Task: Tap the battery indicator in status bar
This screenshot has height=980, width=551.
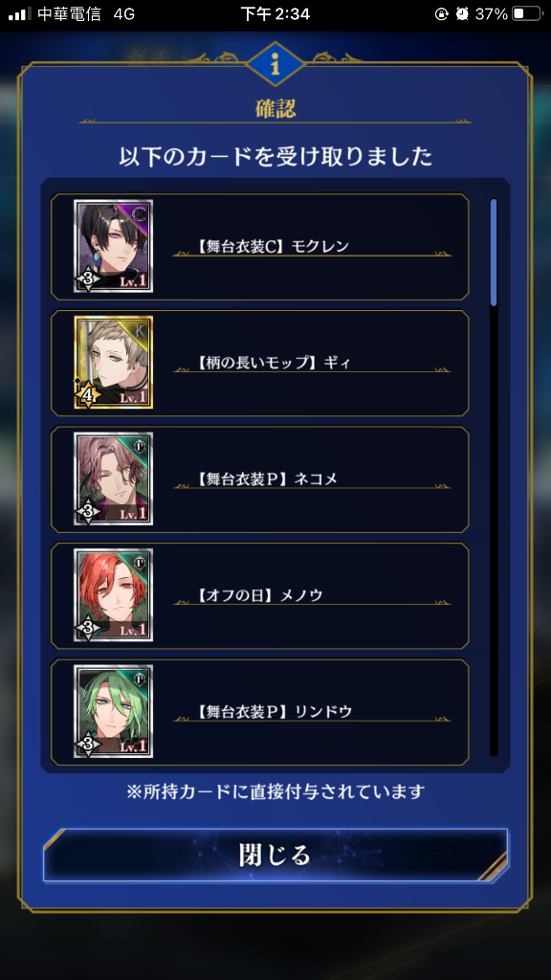Action: [x=526, y=13]
